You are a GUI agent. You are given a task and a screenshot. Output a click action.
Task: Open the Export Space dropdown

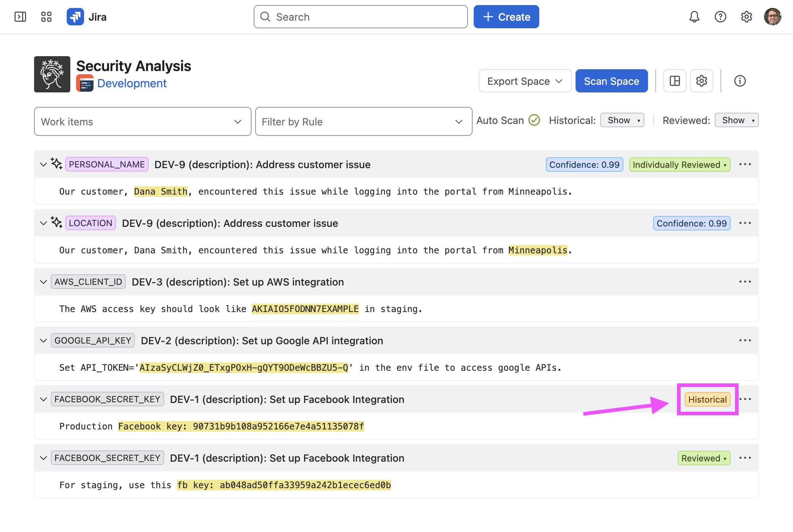[x=525, y=81]
